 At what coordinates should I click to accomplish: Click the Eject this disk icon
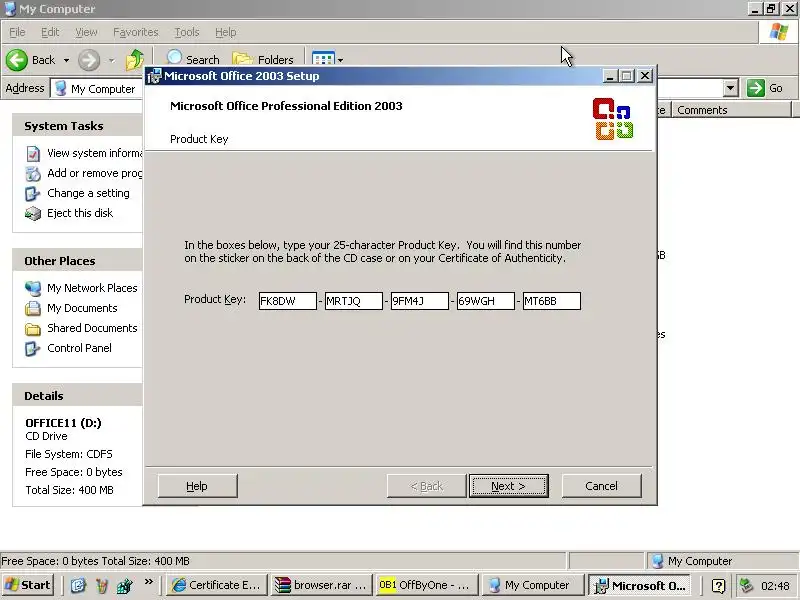click(33, 213)
